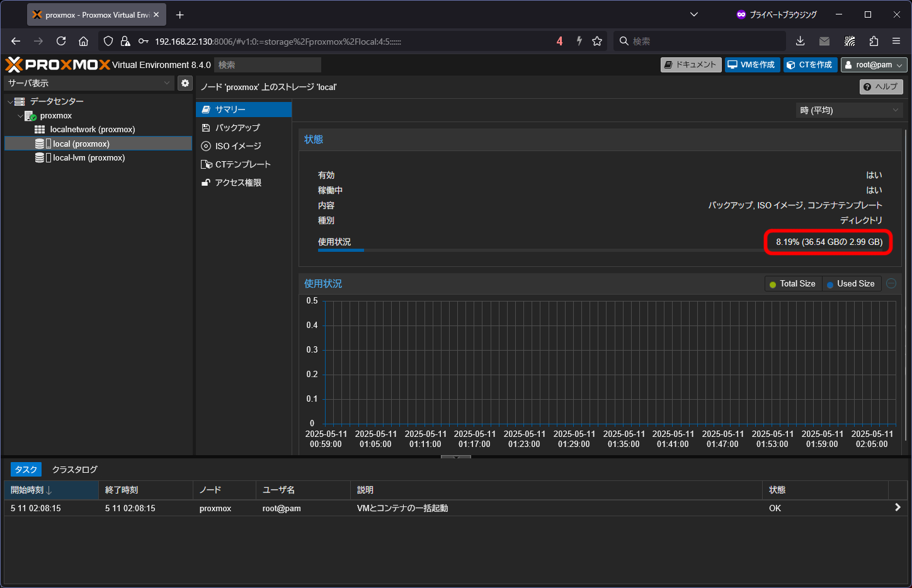Select the proxmox node
This screenshot has height=588, width=912.
point(56,116)
